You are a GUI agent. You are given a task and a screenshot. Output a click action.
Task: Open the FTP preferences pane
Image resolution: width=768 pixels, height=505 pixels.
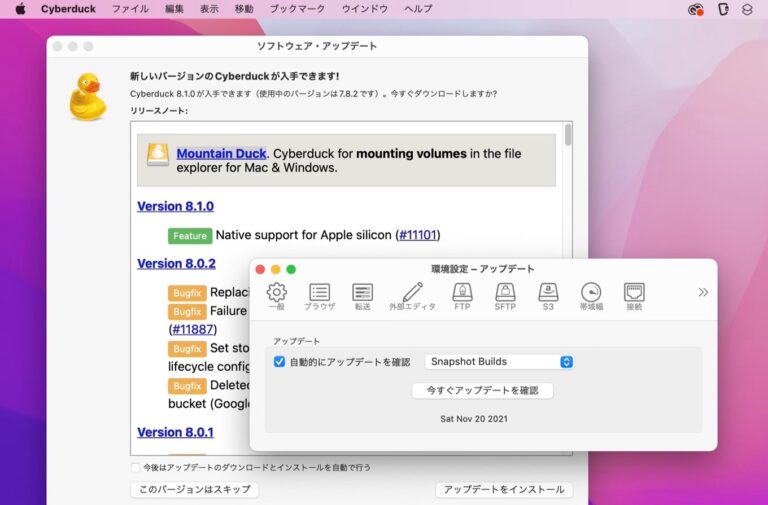(x=462, y=296)
